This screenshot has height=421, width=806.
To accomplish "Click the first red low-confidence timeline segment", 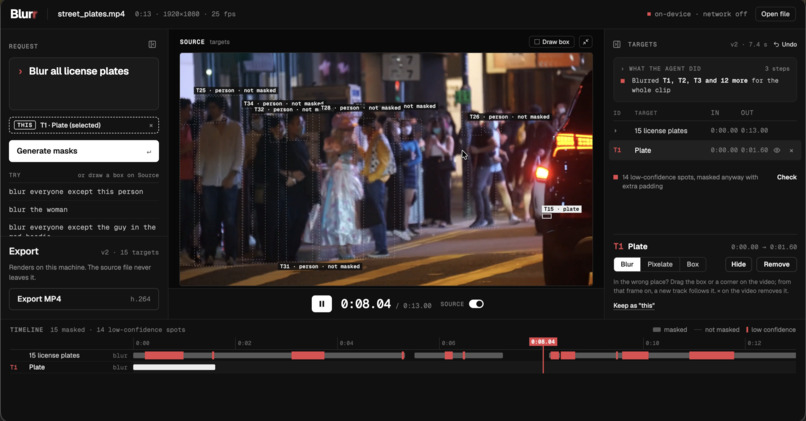I will (164, 356).
